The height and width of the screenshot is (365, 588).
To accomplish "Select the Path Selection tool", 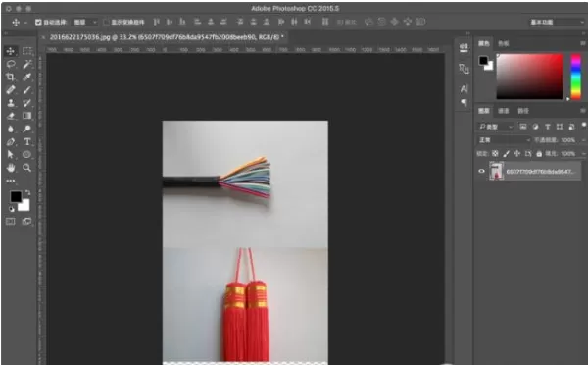I will point(11,155).
